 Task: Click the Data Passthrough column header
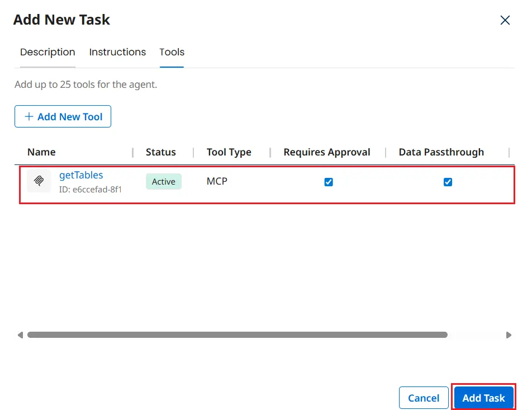(x=441, y=152)
